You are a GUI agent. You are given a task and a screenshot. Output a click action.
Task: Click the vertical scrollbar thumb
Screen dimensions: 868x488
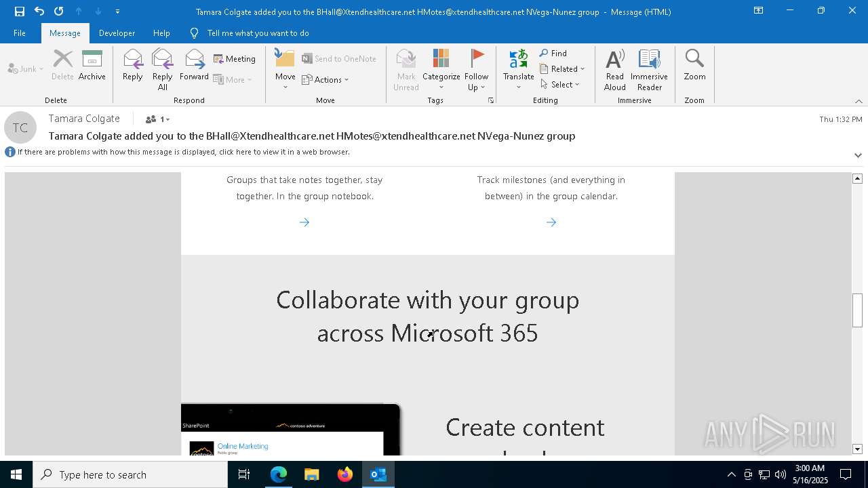(857, 310)
